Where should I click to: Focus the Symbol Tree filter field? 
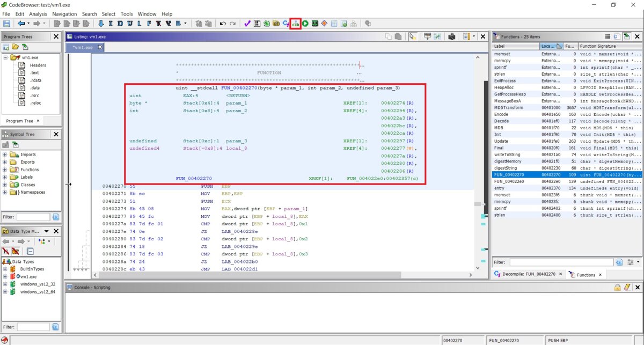33,217
